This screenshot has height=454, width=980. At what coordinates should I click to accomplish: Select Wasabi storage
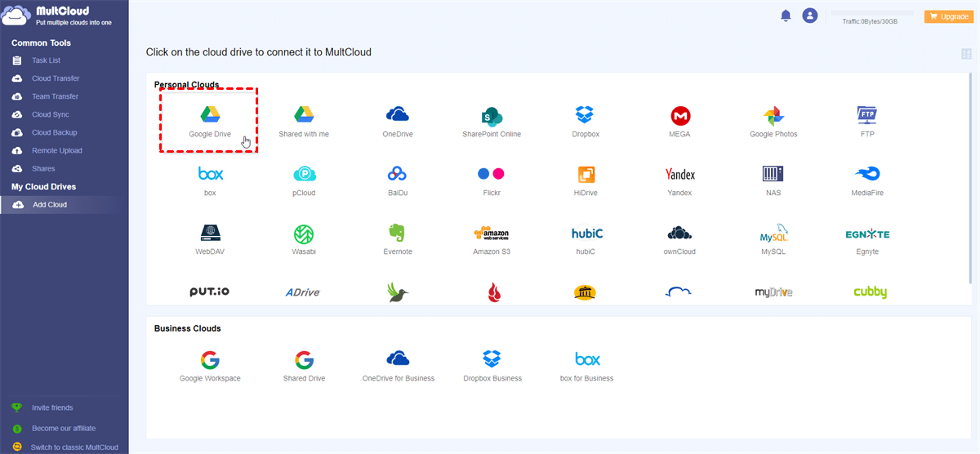coord(304,239)
